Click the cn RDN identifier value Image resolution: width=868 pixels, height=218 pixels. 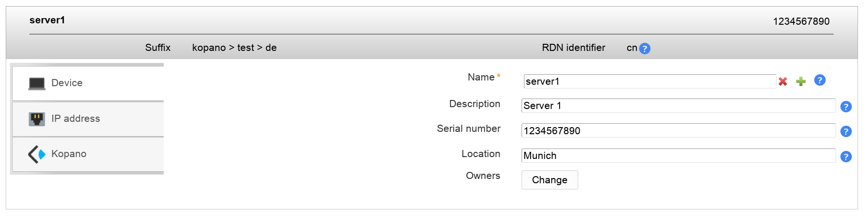[631, 48]
